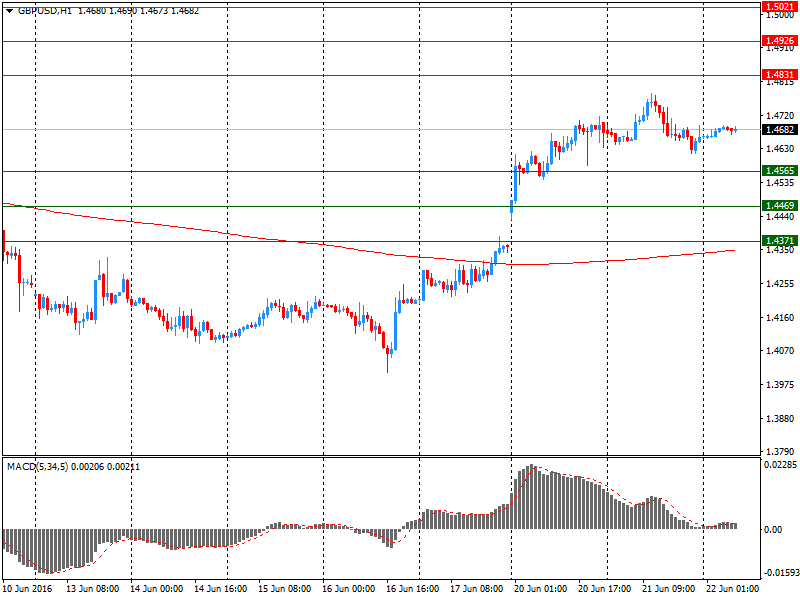Select the 20 Jun 17:00 time axis label

point(605,588)
